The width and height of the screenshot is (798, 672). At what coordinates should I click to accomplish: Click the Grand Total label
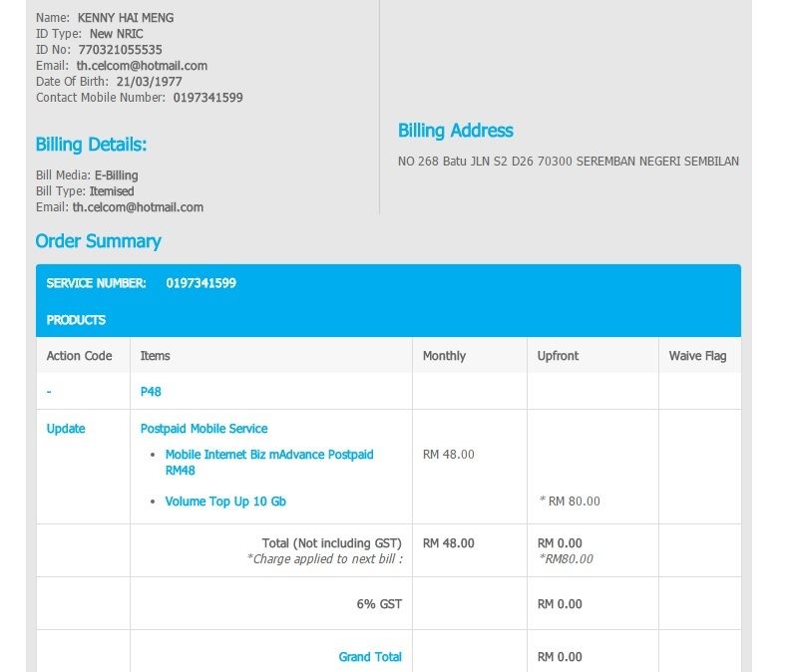click(370, 657)
